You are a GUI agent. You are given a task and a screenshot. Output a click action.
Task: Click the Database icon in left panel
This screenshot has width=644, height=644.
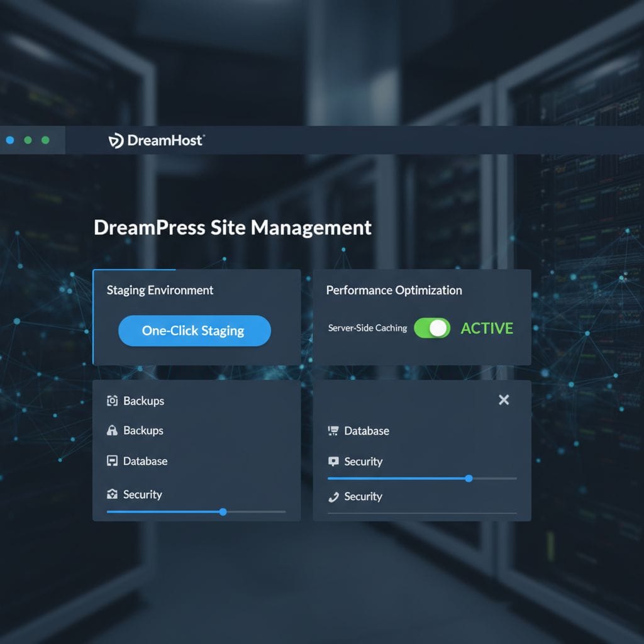[x=112, y=461]
